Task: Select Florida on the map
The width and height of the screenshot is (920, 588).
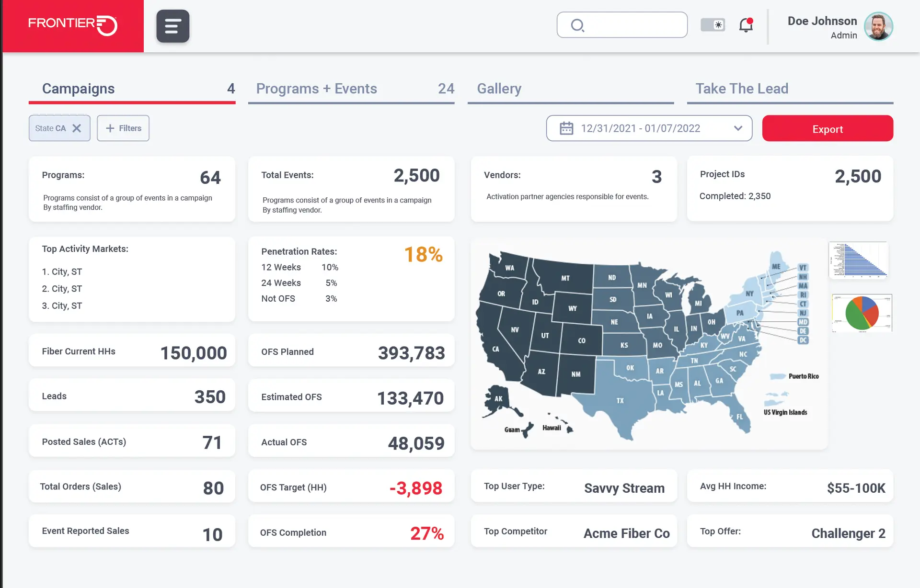Action: [739, 417]
